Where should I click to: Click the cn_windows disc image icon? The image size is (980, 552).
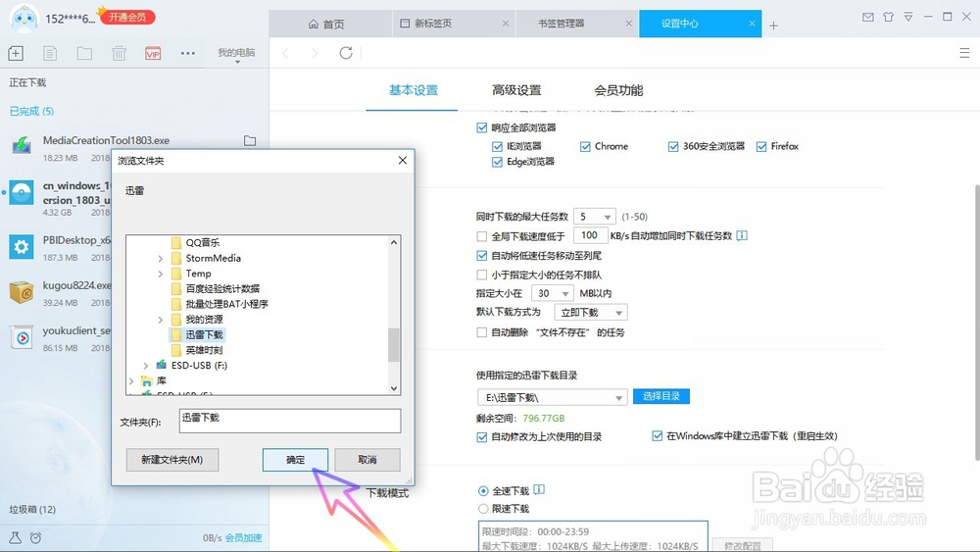pyautogui.click(x=22, y=193)
